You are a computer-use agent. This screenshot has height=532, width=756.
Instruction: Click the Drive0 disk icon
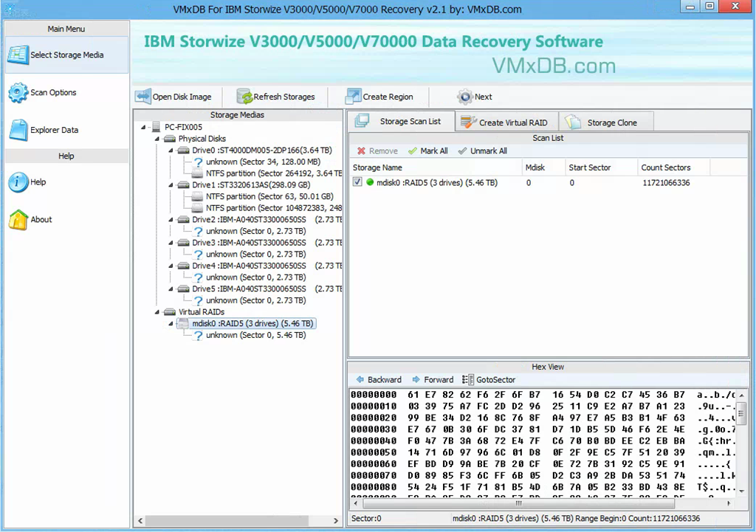pyautogui.click(x=184, y=151)
